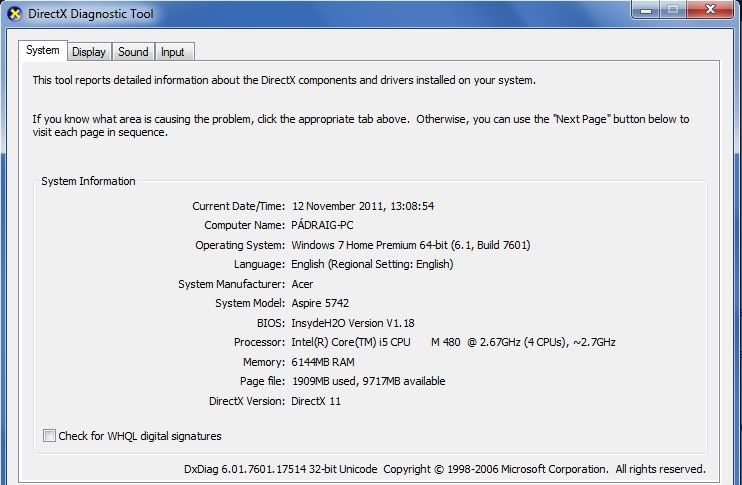Click the DirectX Diagnostic Tool title icon

pos(15,14)
